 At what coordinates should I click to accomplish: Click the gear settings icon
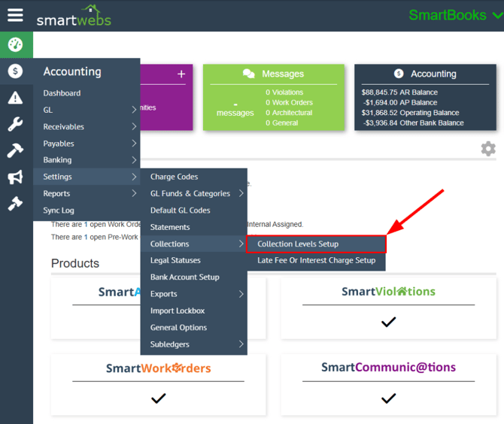point(488,149)
